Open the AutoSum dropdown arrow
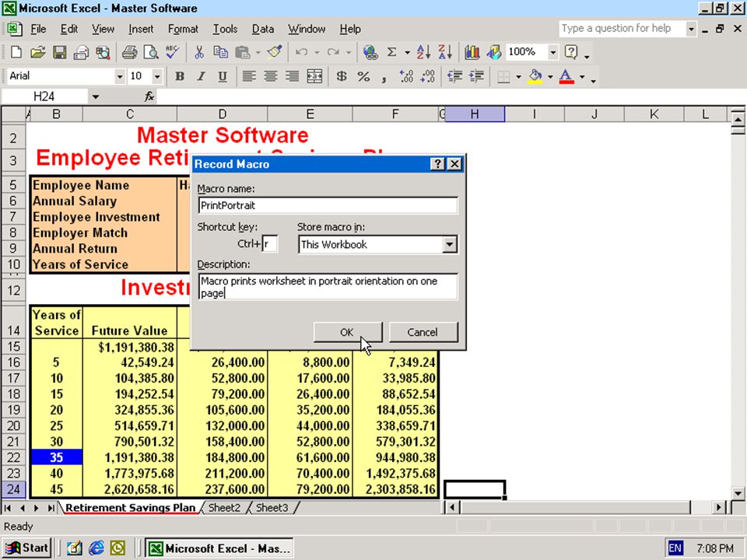747x560 pixels. click(x=407, y=52)
